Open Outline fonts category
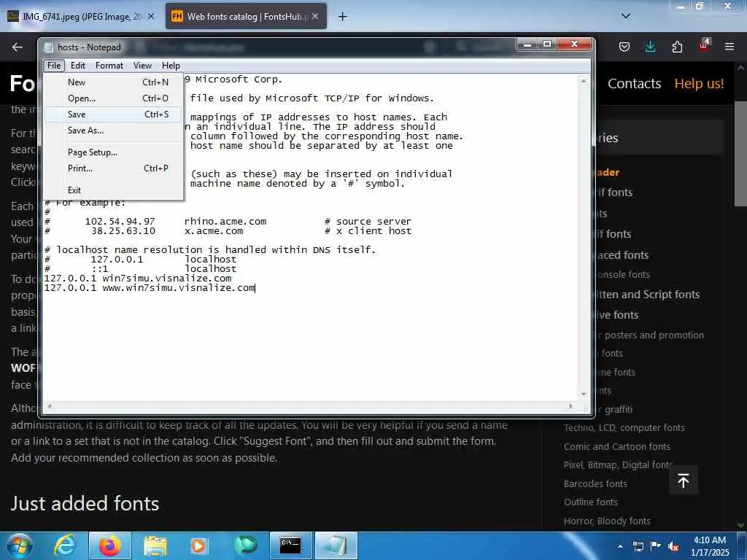This screenshot has width=747, height=560. 591,502
